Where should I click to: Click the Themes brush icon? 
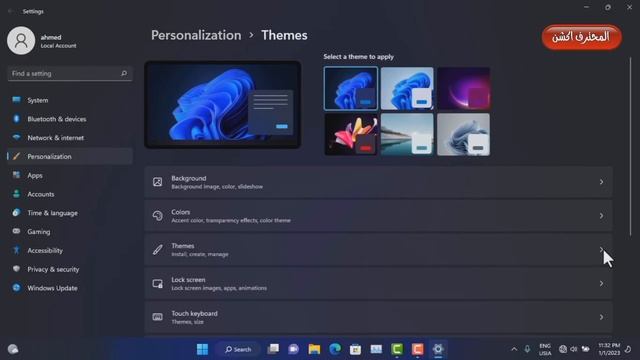click(x=158, y=249)
